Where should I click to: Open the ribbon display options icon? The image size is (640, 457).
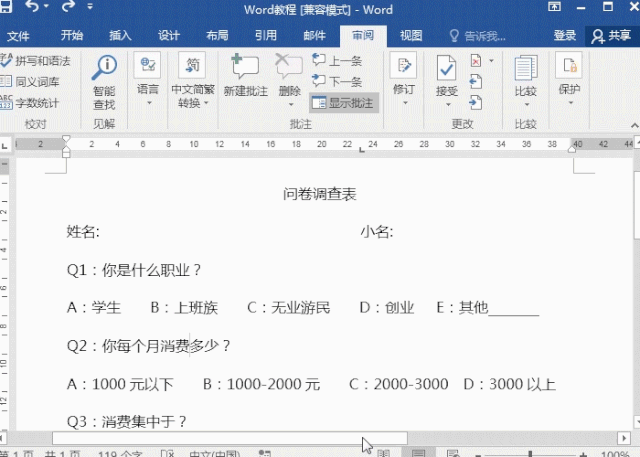pos(554,6)
